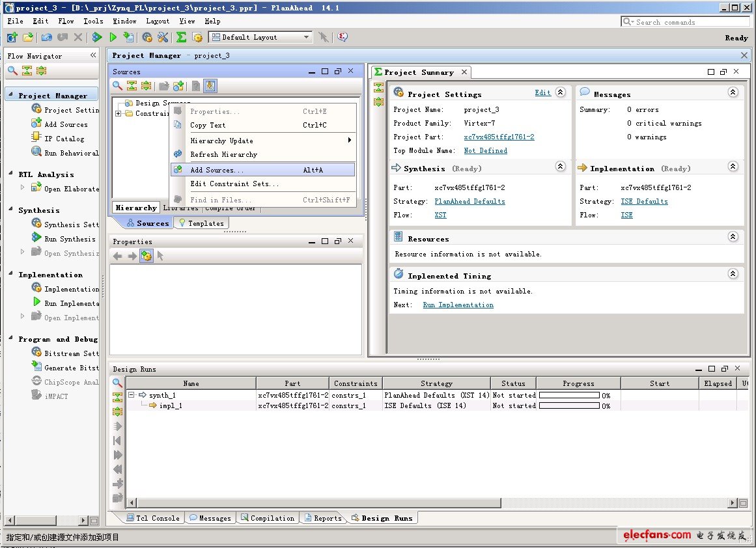Collapse the Resources section chevron

click(x=733, y=238)
